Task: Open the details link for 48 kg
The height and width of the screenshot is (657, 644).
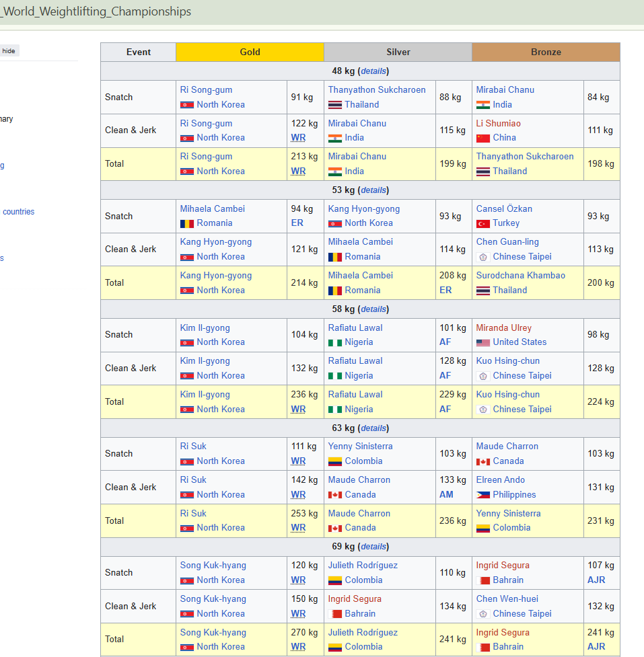Action: click(373, 71)
